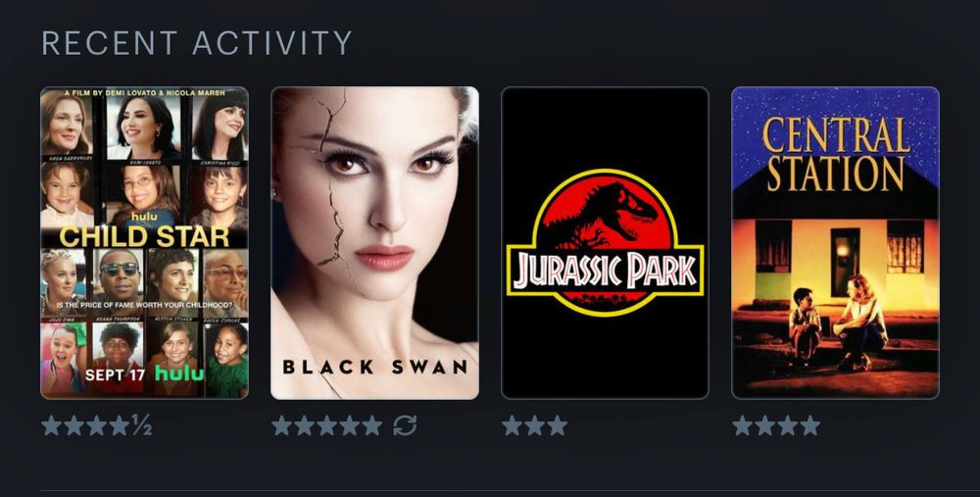Image resolution: width=980 pixels, height=497 pixels.
Task: Open the Child Star film poster
Action: click(x=144, y=242)
